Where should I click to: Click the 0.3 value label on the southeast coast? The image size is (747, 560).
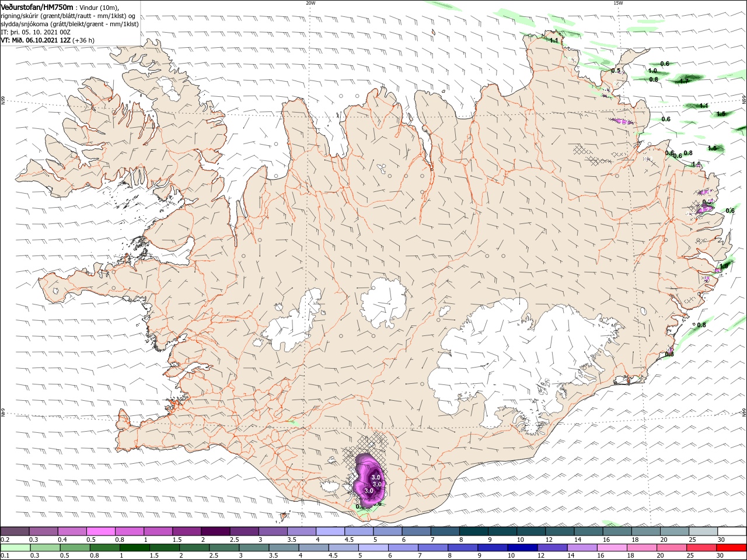pyautogui.click(x=669, y=354)
